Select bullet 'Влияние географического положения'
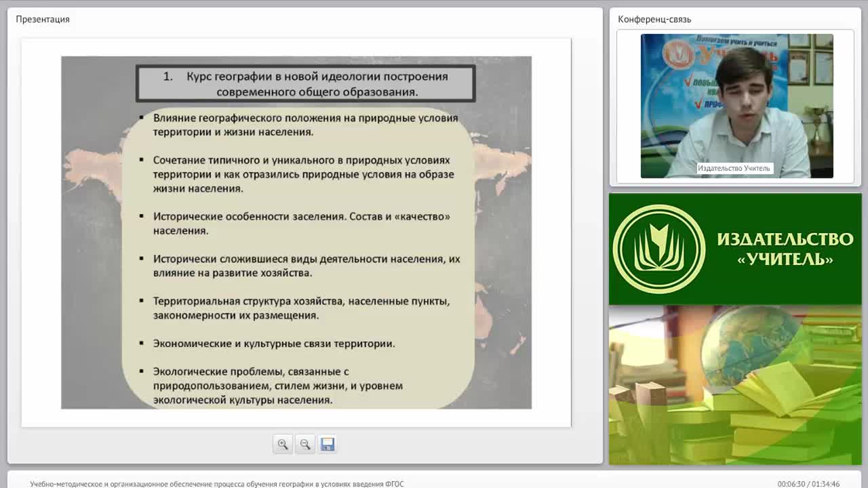 (x=305, y=125)
